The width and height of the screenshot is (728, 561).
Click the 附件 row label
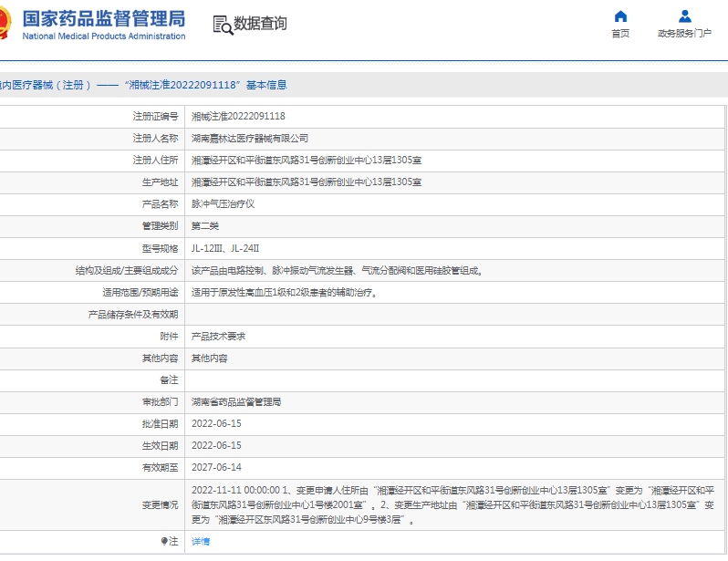click(169, 337)
